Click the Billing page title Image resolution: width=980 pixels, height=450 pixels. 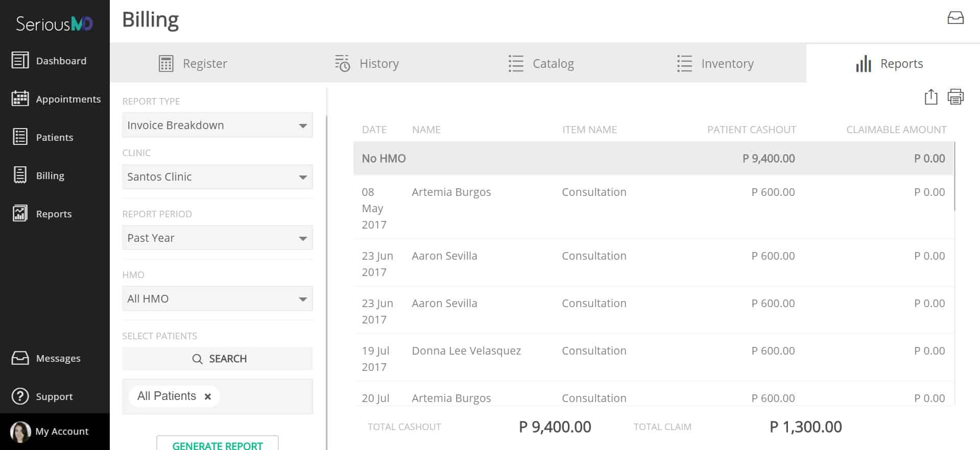point(151,20)
